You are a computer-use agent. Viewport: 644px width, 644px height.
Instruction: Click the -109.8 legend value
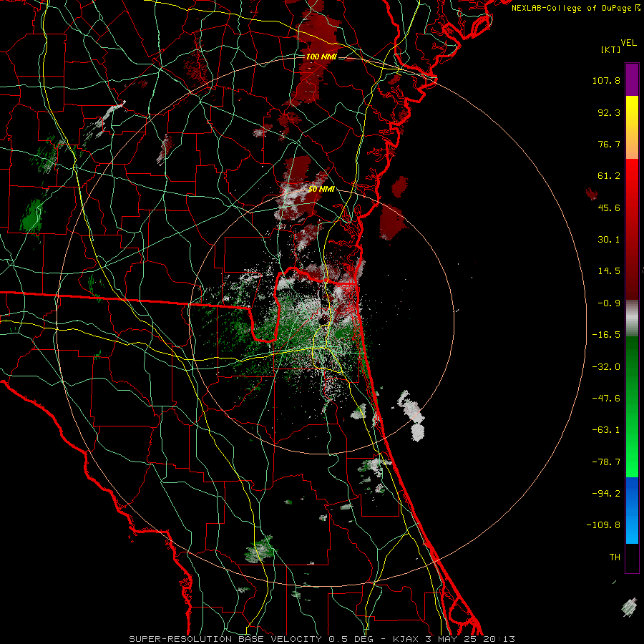coord(604,525)
